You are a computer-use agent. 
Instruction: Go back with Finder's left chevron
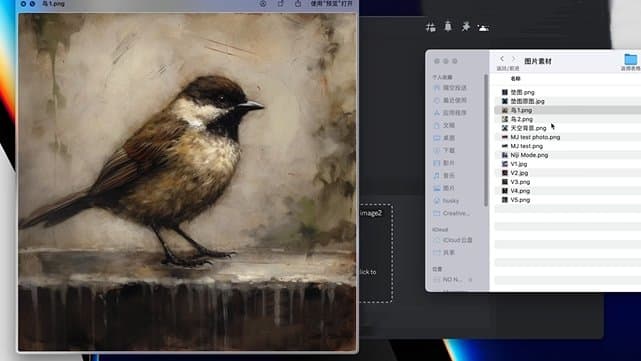502,59
